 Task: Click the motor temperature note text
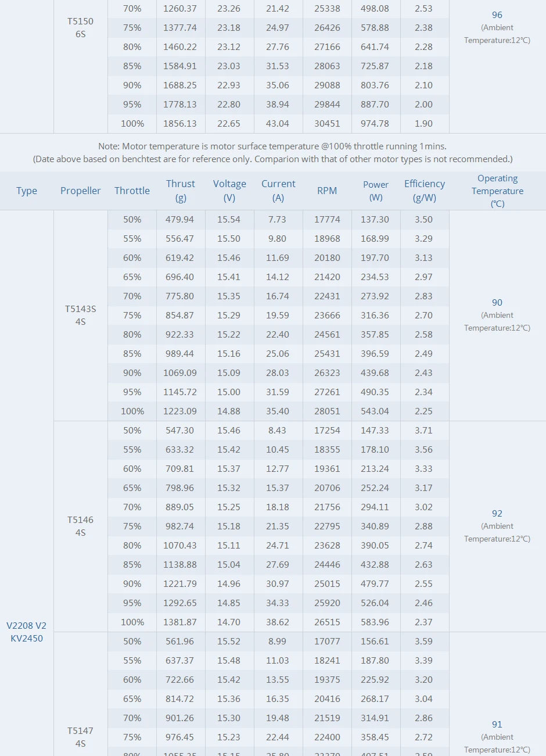pyautogui.click(x=272, y=146)
